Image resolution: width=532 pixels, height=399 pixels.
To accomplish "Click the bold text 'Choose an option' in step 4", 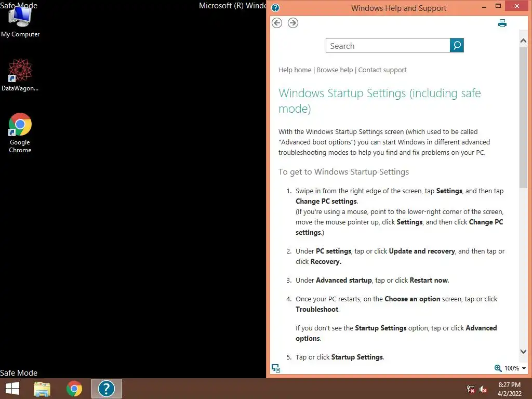I will 412,299.
